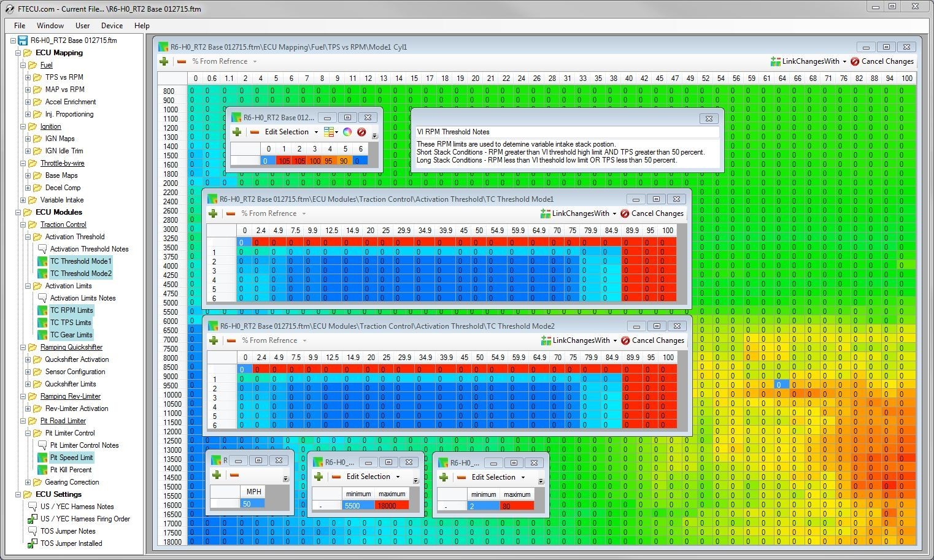Click the VI RPM Threshold Notes title field
This screenshot has height=560, width=934.
pyautogui.click(x=566, y=132)
